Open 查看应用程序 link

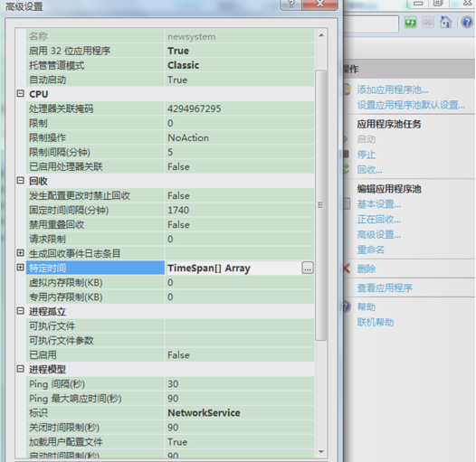[385, 288]
